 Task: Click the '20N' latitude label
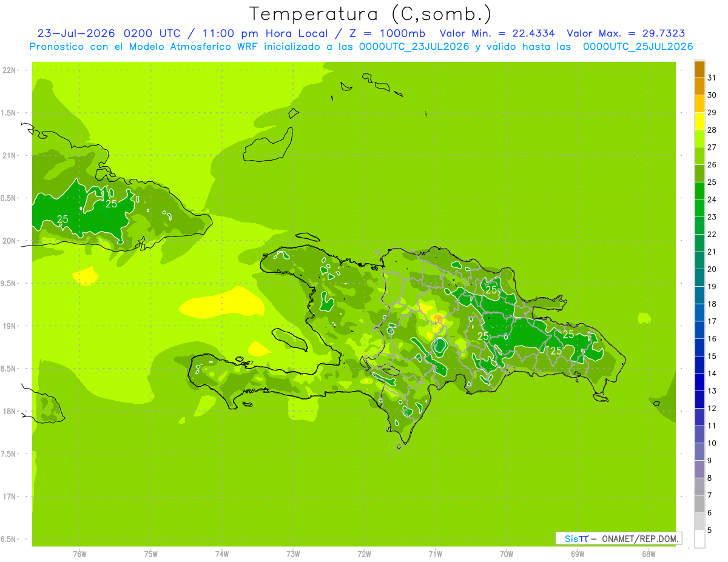point(9,241)
